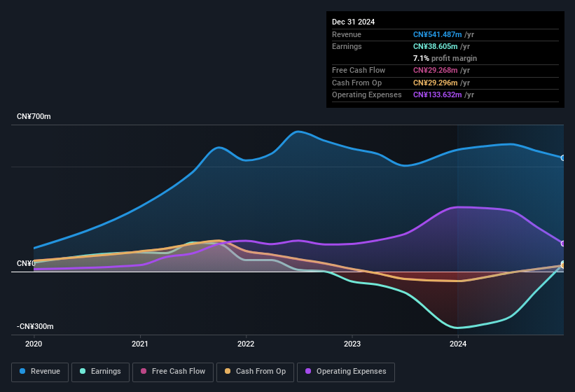Image resolution: width=575 pixels, height=392 pixels.
Task: Click the Operating Expenses value CN¥133.632m
Action: 437,94
